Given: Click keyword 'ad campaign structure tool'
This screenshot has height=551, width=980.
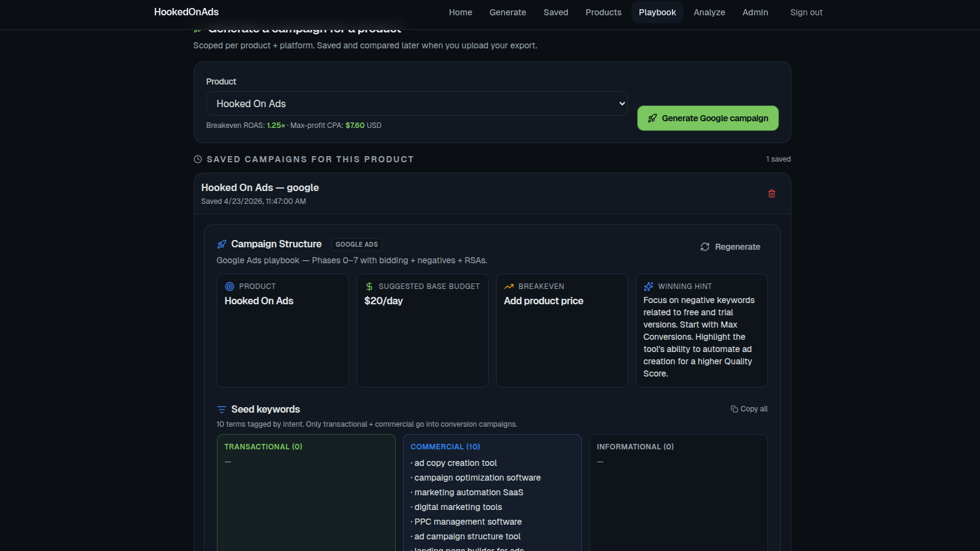Looking at the screenshot, I should tap(467, 537).
